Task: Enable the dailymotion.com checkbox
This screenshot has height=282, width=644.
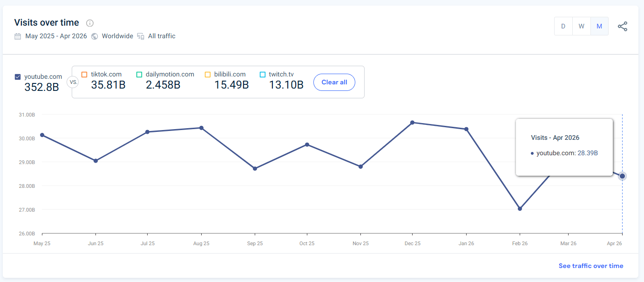Action: (x=139, y=75)
